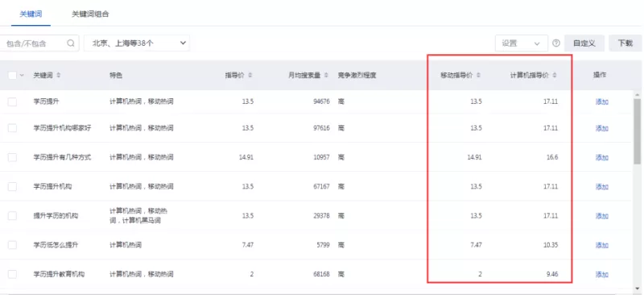Sort by 计算机指导价 column sort arrows

point(555,75)
